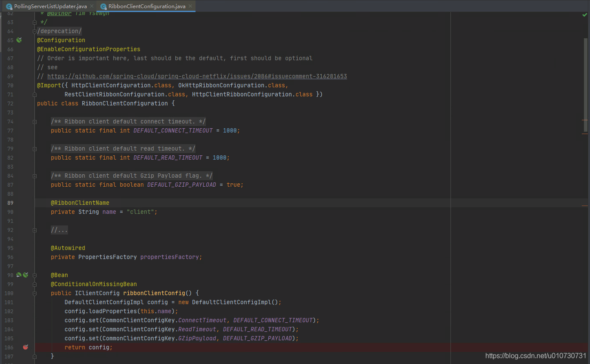Click ReadTimeout key on line 104

(x=197, y=329)
